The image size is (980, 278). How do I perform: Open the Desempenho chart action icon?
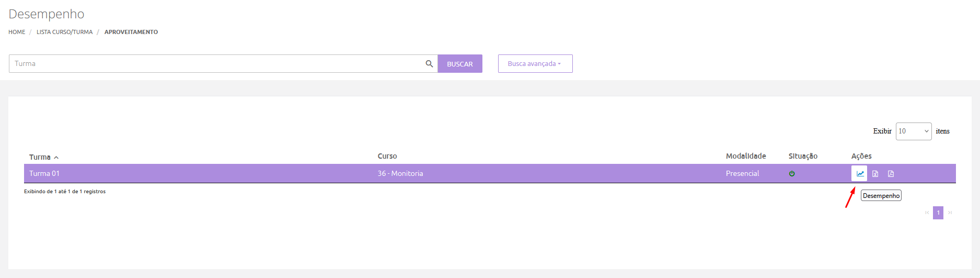pyautogui.click(x=860, y=173)
